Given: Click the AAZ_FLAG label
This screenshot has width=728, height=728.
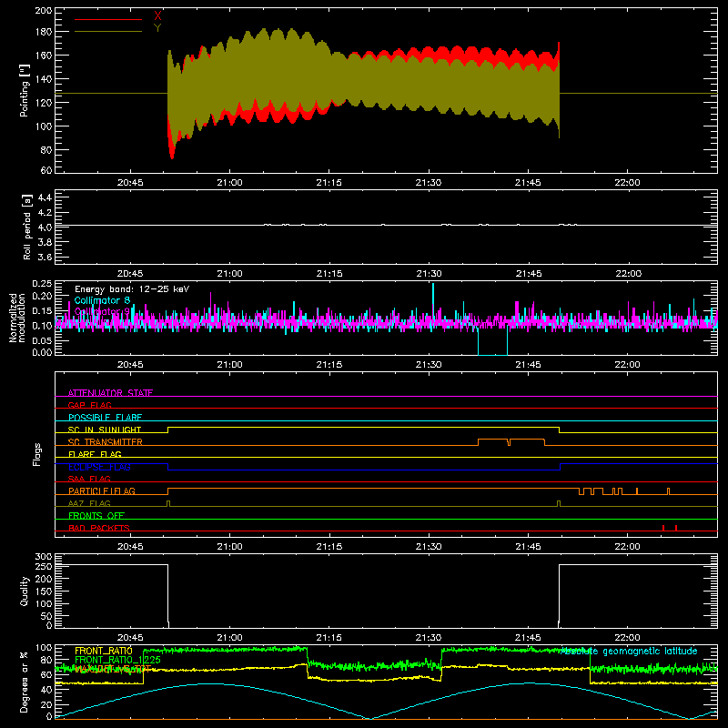Looking at the screenshot, I should pyautogui.click(x=89, y=503).
